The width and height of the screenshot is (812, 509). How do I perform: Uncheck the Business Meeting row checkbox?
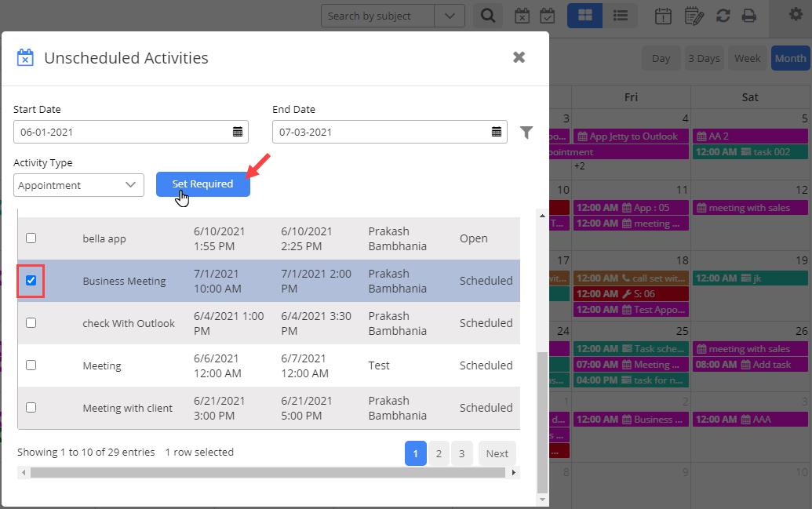31,281
